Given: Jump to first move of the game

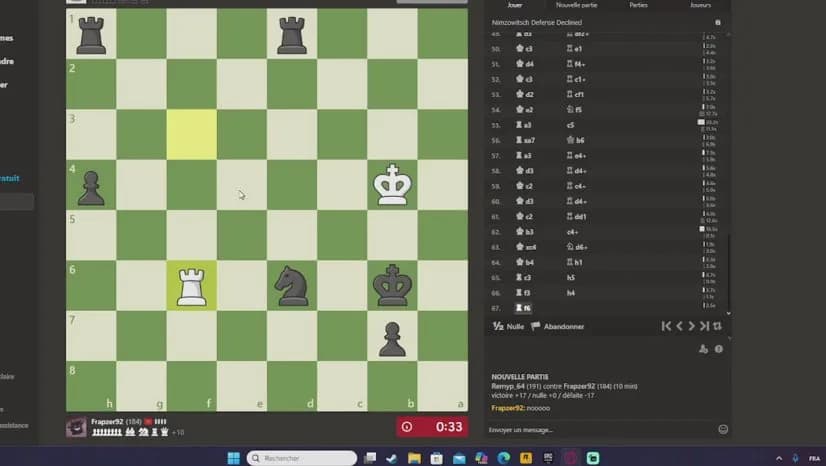Looking at the screenshot, I should pyautogui.click(x=667, y=326).
